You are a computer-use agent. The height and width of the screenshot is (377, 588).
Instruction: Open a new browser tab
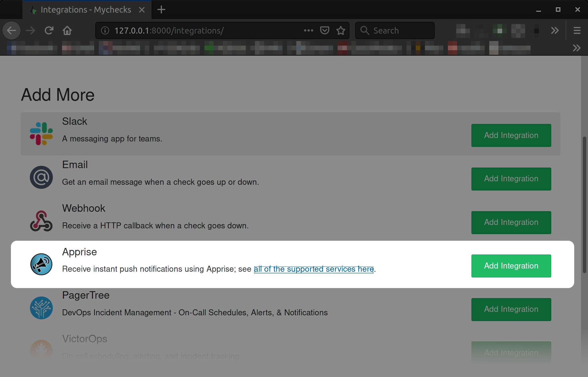tap(161, 10)
